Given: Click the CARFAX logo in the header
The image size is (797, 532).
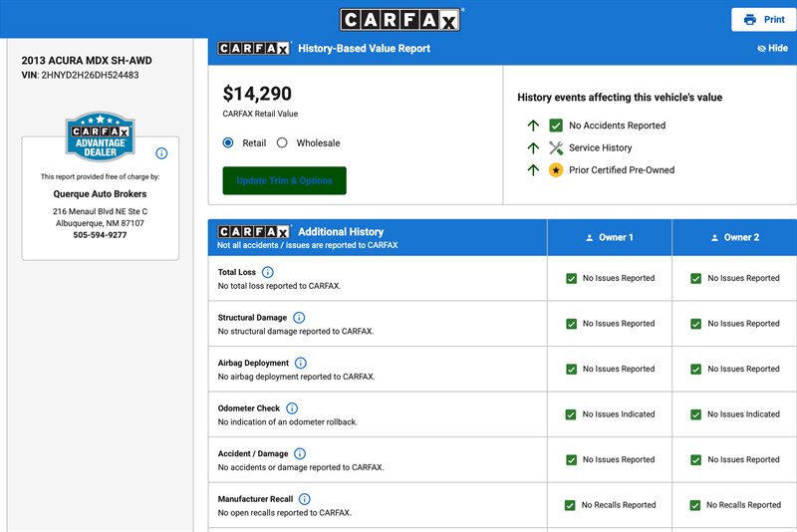Looking at the screenshot, I should (x=399, y=20).
